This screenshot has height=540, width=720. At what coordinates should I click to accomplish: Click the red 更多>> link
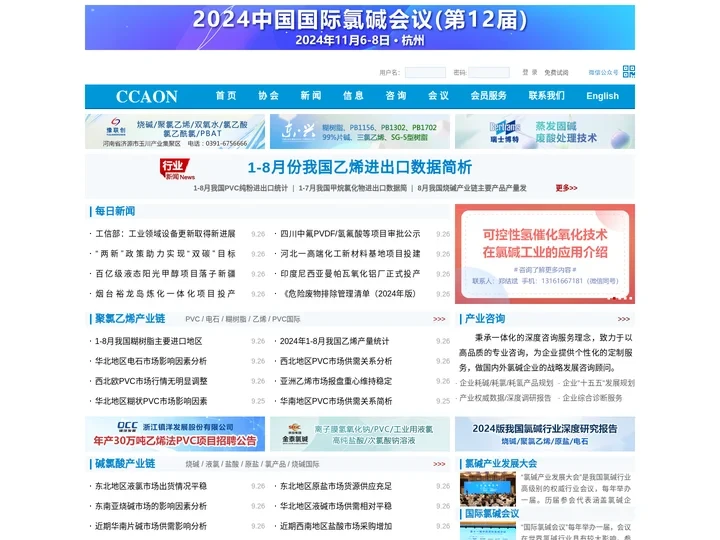566,188
